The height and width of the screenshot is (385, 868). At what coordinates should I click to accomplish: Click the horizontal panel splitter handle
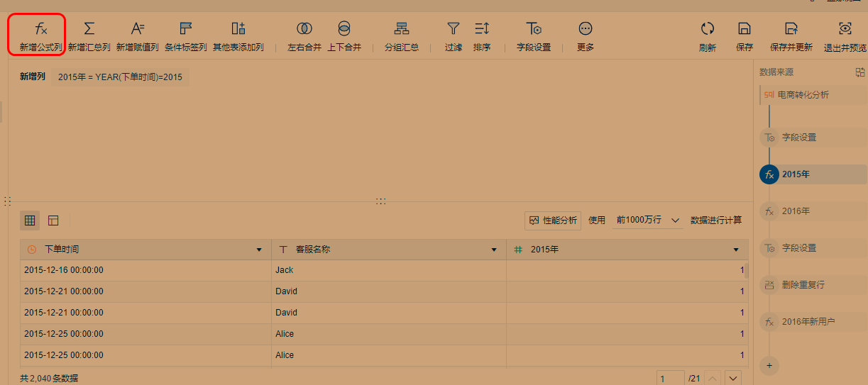pos(381,201)
